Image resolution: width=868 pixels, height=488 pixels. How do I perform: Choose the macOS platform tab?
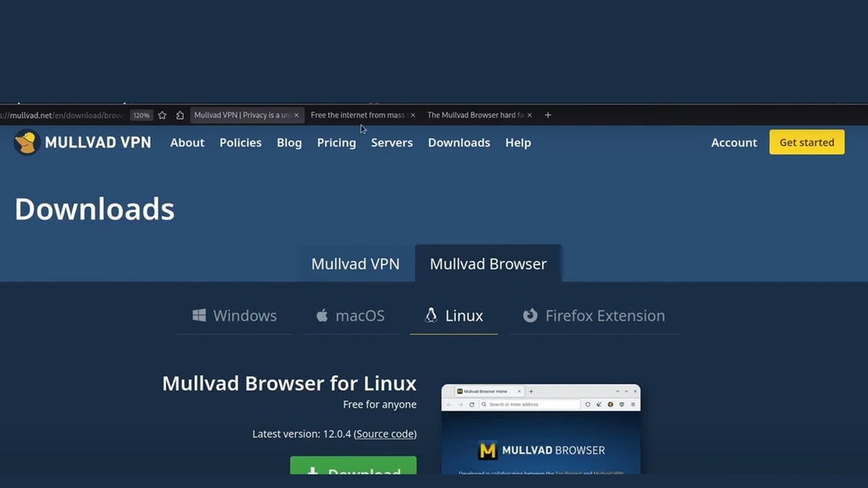(x=351, y=316)
